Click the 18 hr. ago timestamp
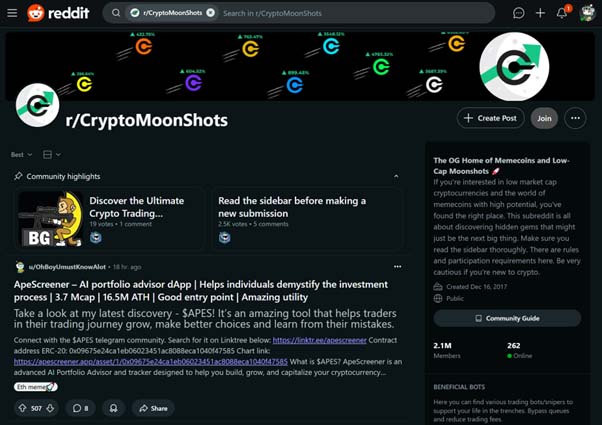 pos(127,267)
